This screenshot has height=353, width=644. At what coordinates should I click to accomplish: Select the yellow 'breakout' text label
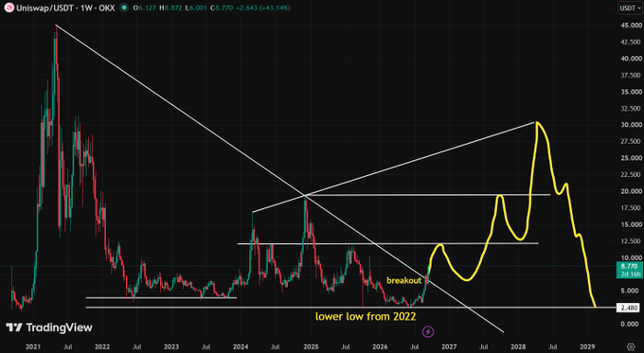[x=404, y=281]
